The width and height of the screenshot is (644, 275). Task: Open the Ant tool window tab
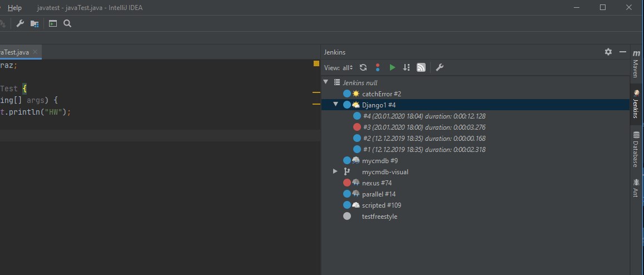pos(636,188)
